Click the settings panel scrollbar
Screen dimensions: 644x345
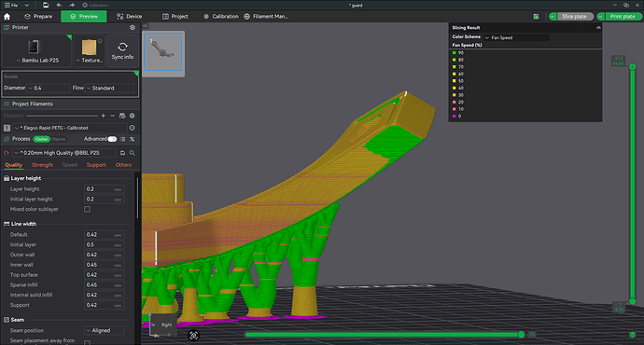pyautogui.click(x=137, y=198)
